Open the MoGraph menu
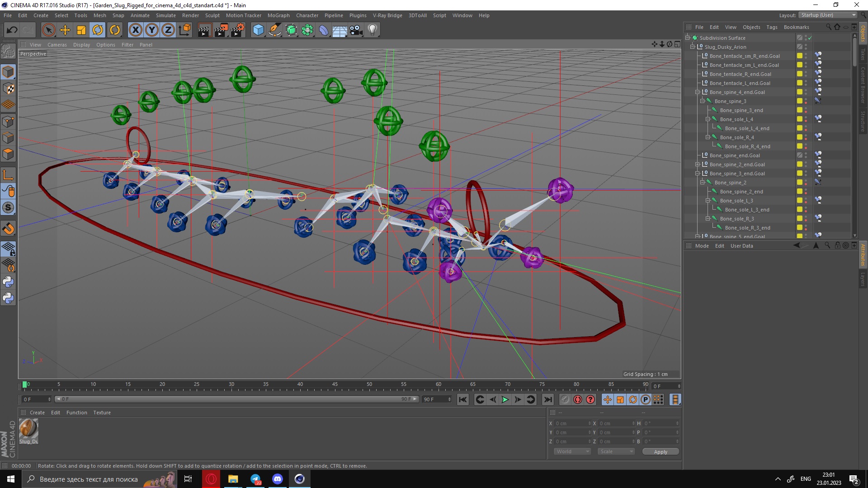868x488 pixels. (278, 15)
